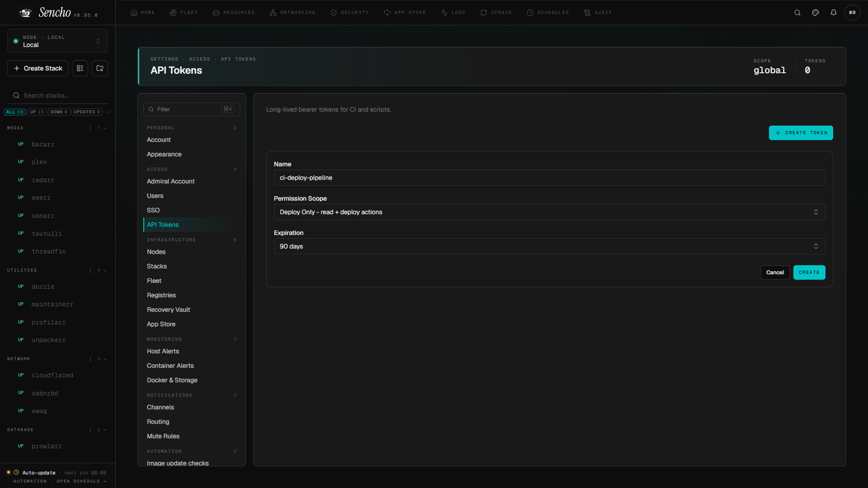Screen dimensions: 868x488
Task: Click the Auto-update clock icon
Action: [16, 473]
